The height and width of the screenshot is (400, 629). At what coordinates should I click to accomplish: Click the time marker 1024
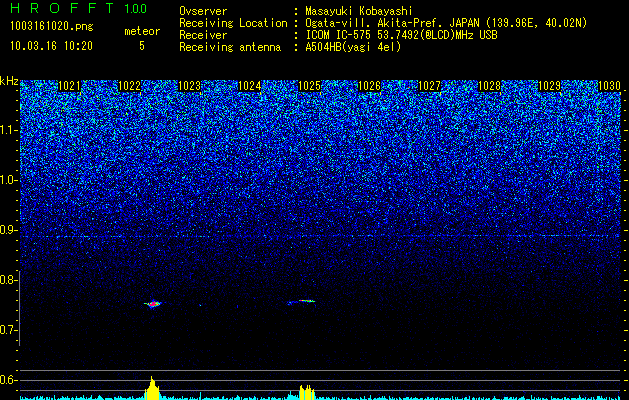[250, 86]
